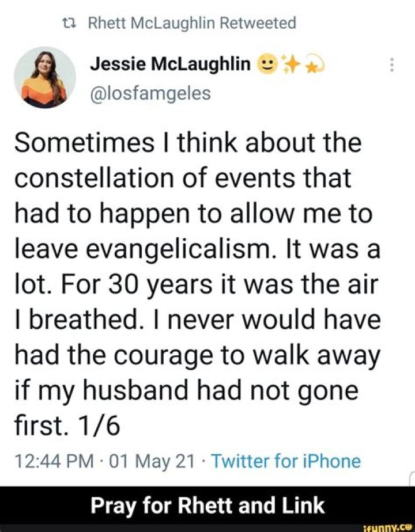
Task: Open the three-dot more options menu
Action: pos(391,65)
